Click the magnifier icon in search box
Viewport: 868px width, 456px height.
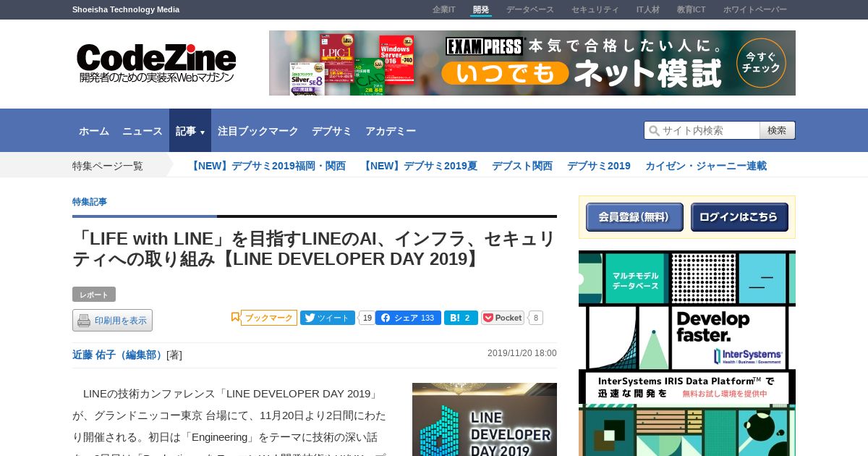click(x=654, y=130)
